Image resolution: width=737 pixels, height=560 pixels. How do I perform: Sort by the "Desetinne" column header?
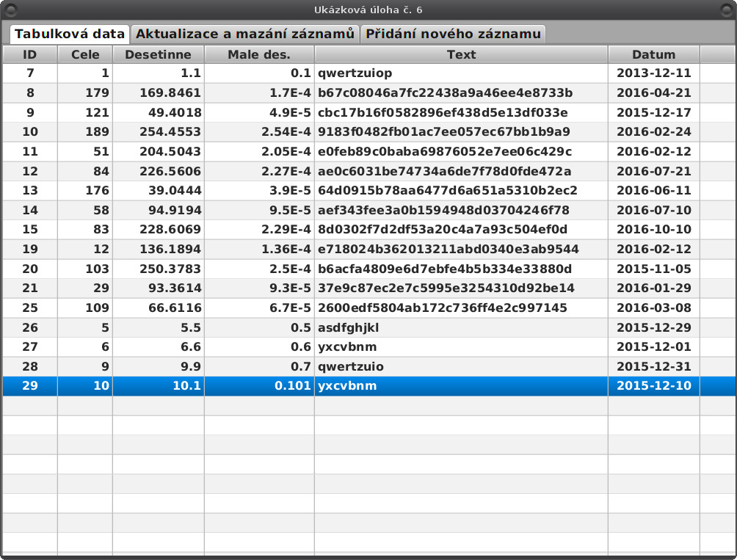pos(156,54)
